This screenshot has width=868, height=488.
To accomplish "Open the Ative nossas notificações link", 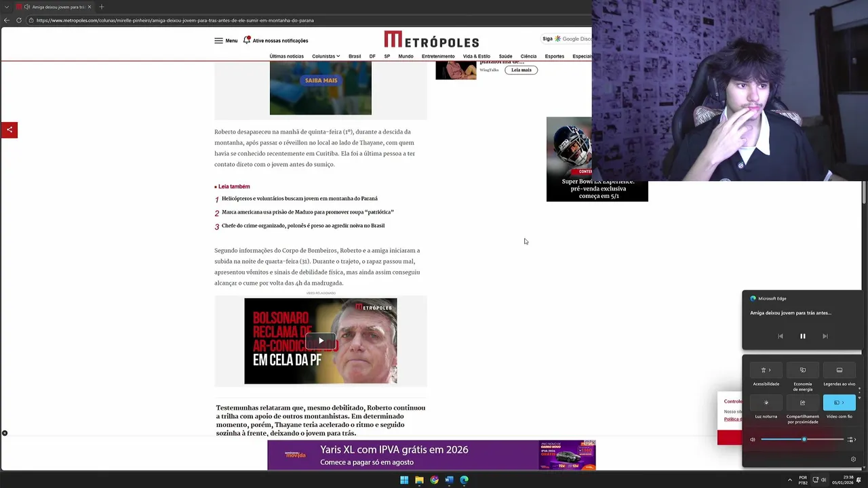I will coord(280,41).
